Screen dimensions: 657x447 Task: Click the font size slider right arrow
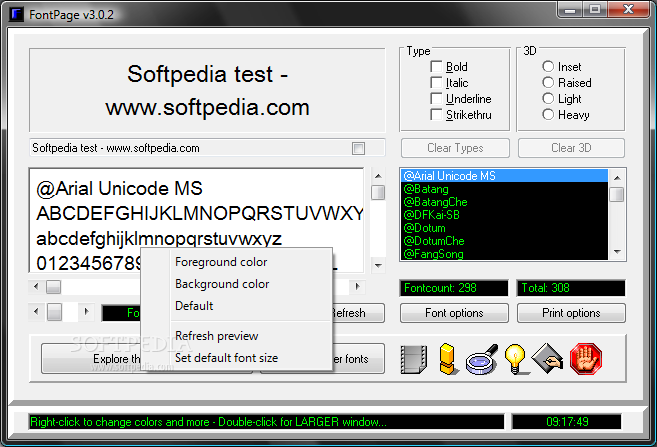coord(86,312)
